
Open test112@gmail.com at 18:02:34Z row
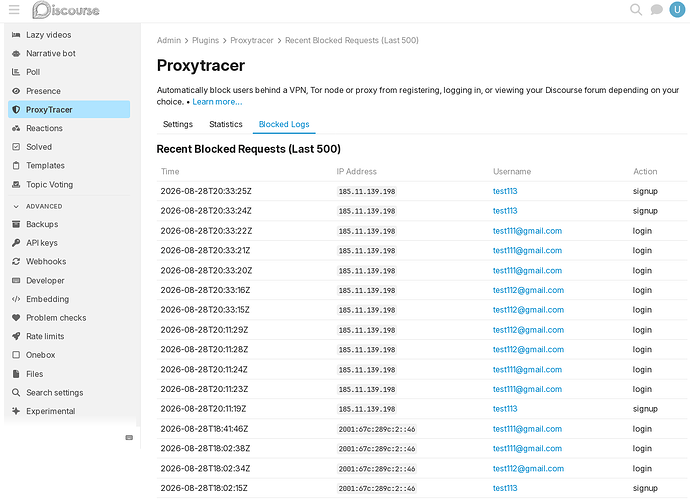click(x=528, y=469)
